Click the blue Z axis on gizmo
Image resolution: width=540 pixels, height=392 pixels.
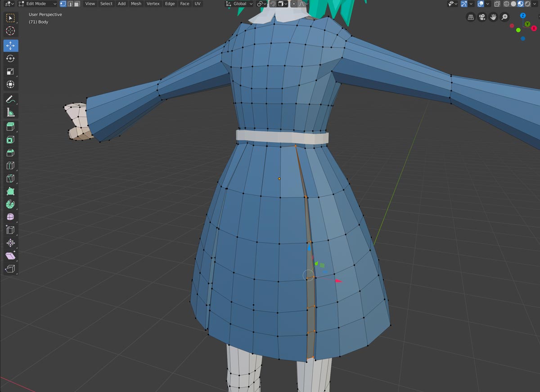tap(523, 15)
